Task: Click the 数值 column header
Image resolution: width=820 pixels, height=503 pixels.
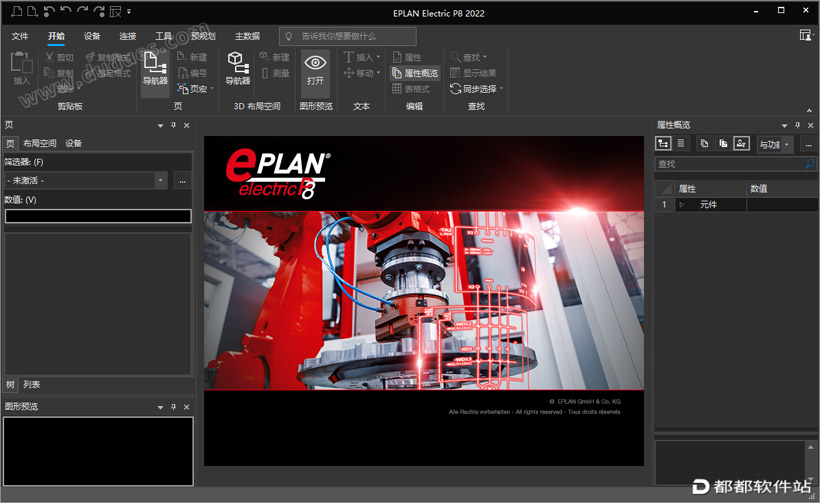Action: (x=782, y=189)
